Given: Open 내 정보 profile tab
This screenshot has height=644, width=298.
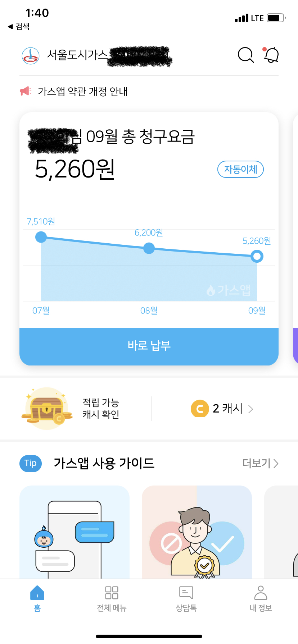Looking at the screenshot, I should (x=261, y=598).
